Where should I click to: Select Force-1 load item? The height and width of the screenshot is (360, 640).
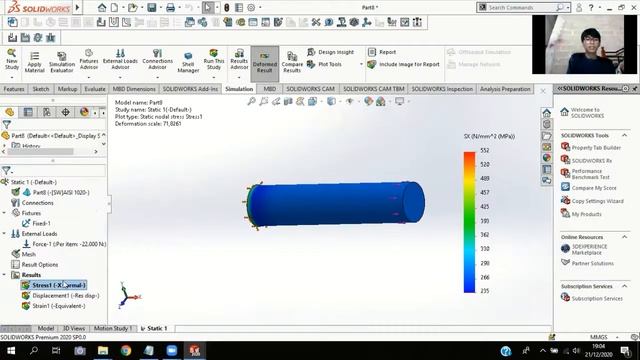point(69,244)
